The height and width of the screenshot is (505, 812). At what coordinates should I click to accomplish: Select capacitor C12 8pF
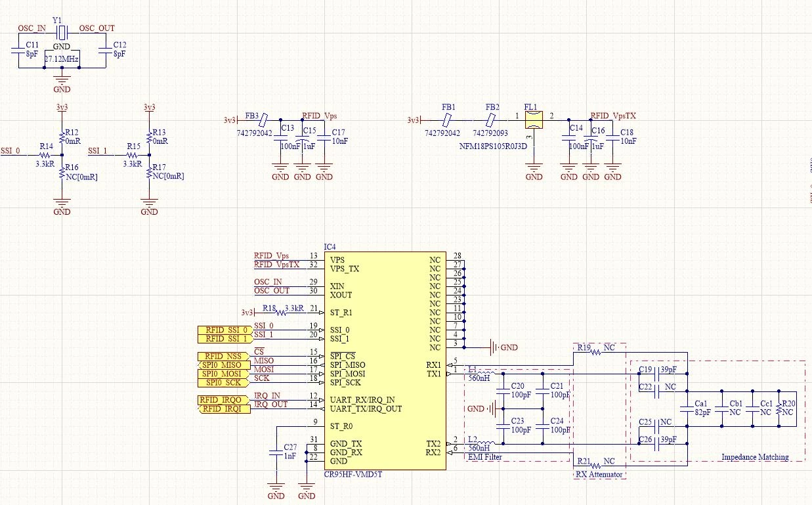[106, 51]
